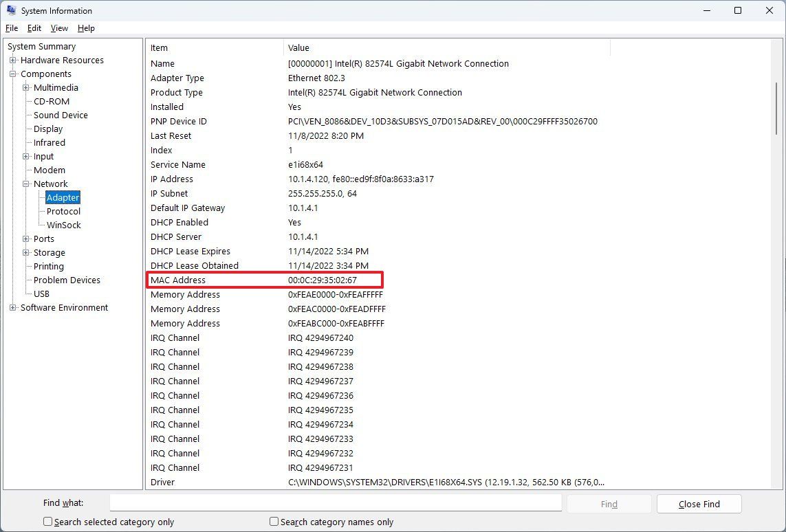This screenshot has width=786, height=532.
Task: Click the Item column header
Action: [x=215, y=47]
